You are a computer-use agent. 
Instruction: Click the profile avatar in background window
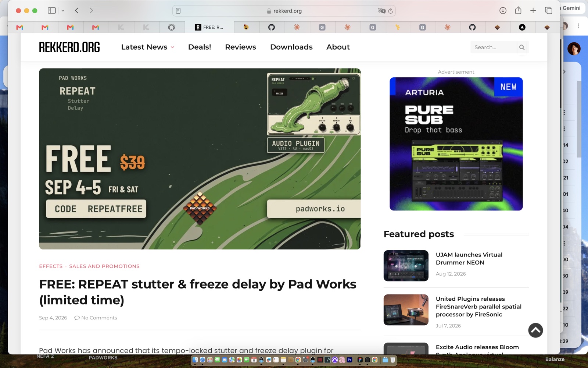coord(574,48)
